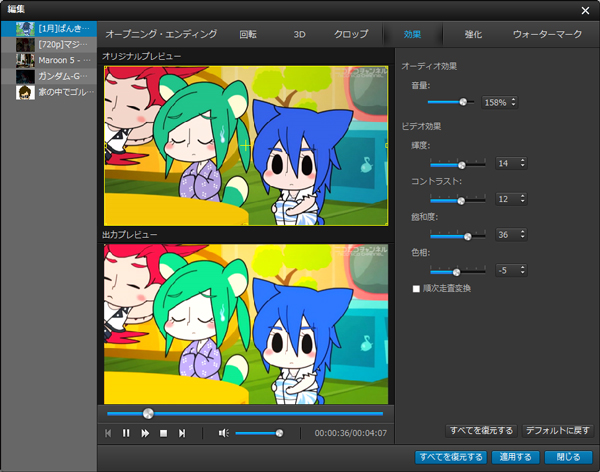Click the オーディオ効果 heading

click(x=429, y=66)
